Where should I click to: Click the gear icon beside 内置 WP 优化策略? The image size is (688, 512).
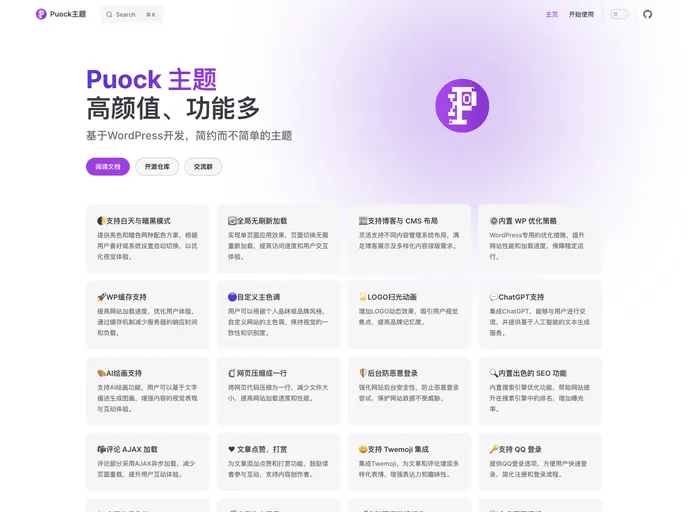coord(494,221)
